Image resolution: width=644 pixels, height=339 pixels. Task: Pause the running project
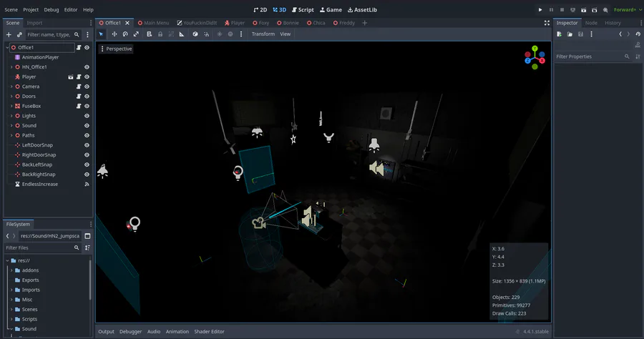(x=551, y=10)
